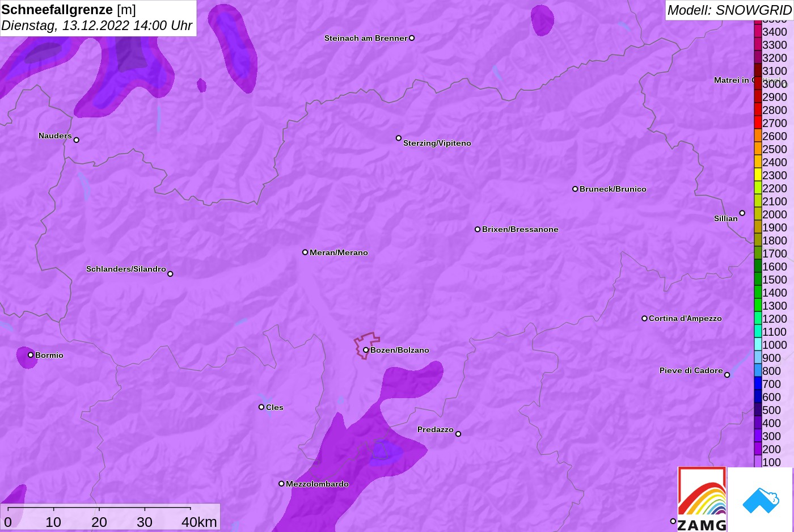794x532 pixels.
Task: Pick the 300 m legend swatch
Action: point(758,436)
